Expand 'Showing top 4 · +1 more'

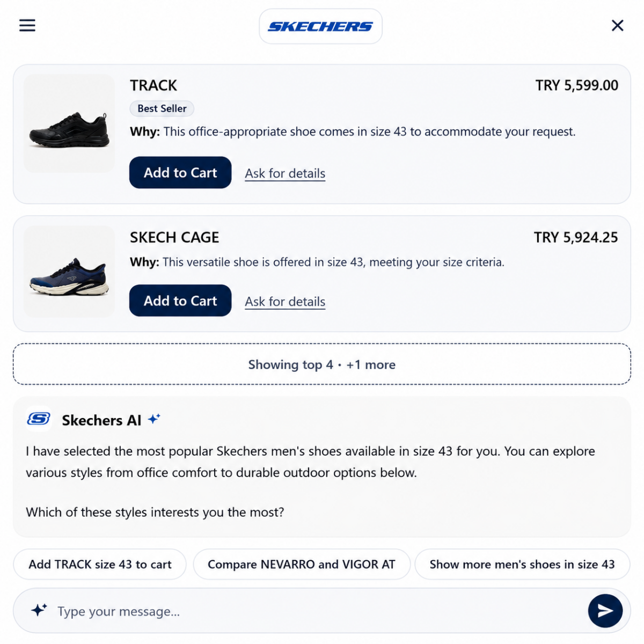pyautogui.click(x=322, y=364)
